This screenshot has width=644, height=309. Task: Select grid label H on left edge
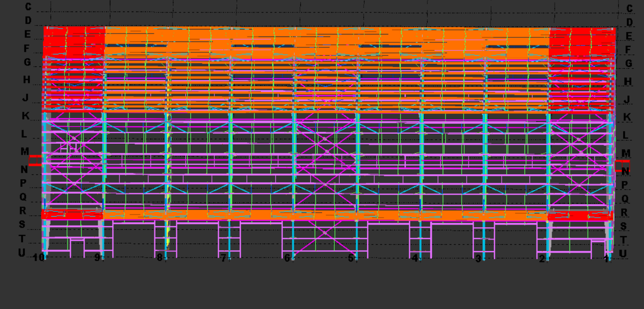coord(26,79)
